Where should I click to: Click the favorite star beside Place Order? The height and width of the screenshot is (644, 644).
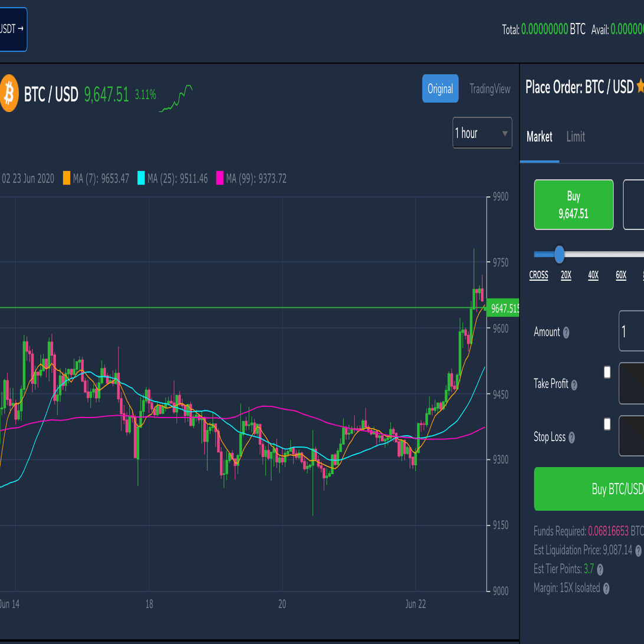click(640, 86)
